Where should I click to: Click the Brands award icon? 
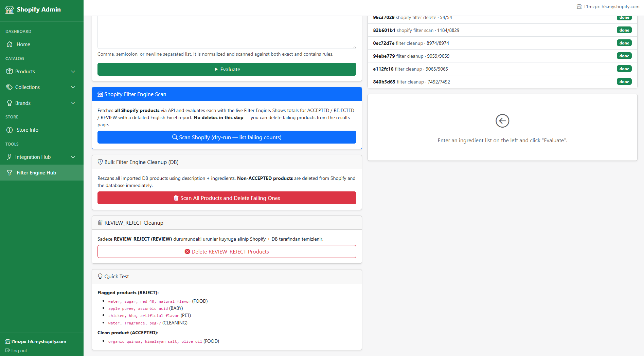coord(10,103)
